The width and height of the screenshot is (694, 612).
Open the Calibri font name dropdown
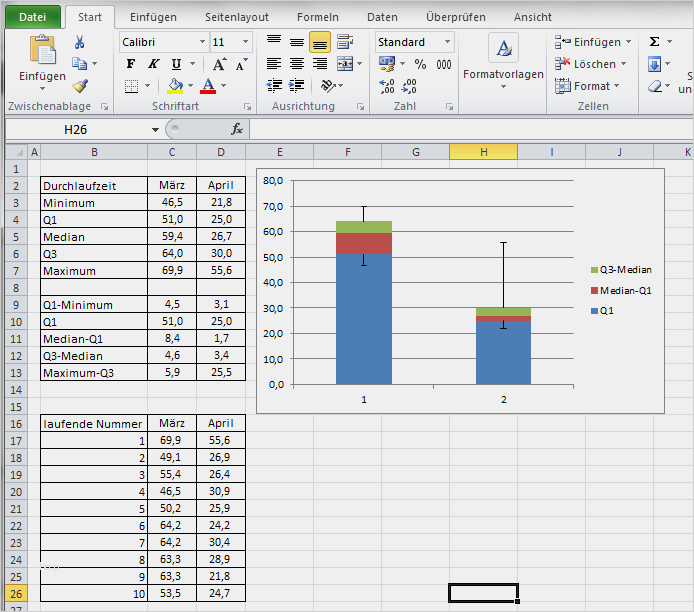point(202,42)
